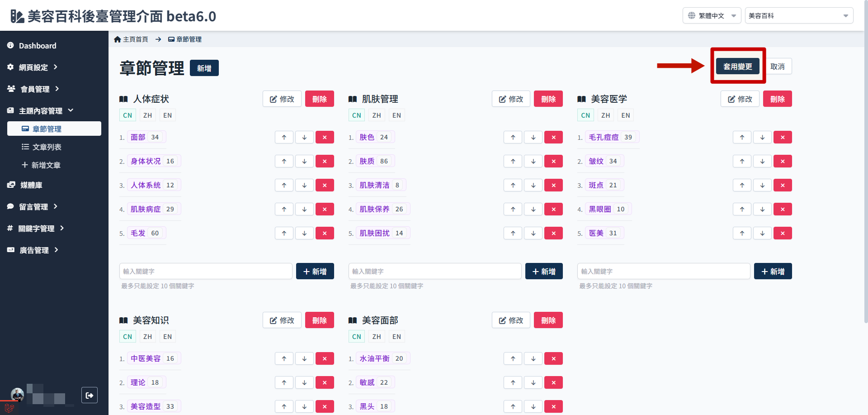
Task: Switch 美容知识 chapter to ZH tab
Action: tap(147, 336)
